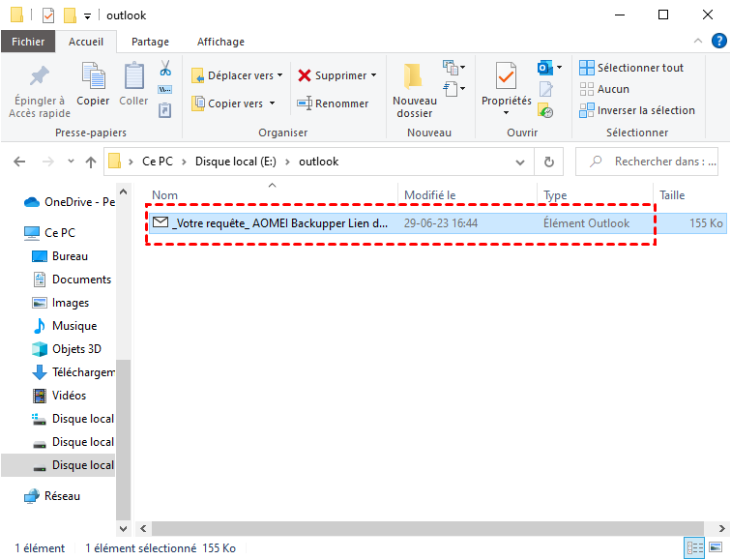Screen dimensions: 731x560
Task: Switch to the Partage tab
Action: point(150,42)
